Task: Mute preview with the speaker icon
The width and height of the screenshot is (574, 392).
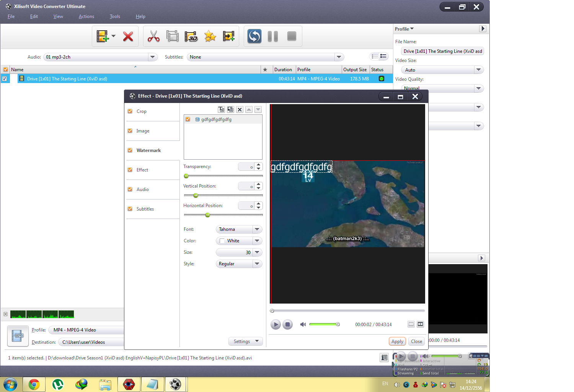Action: point(303,324)
